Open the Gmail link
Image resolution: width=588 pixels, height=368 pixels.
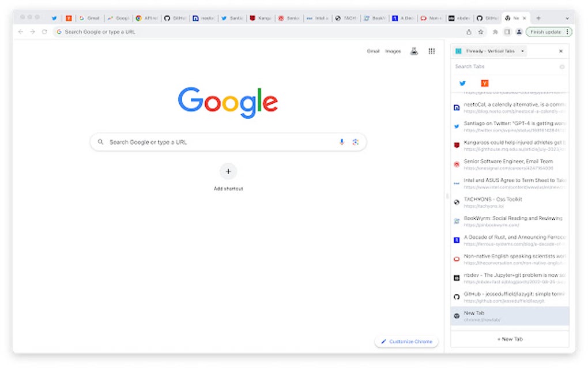pos(372,51)
